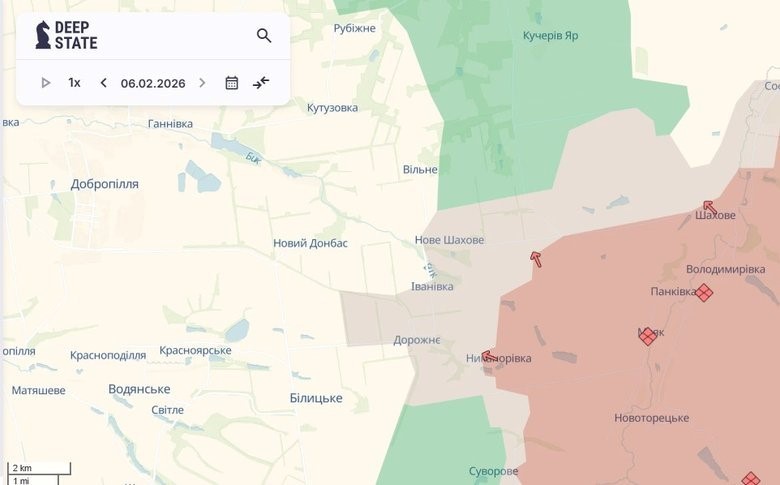Click the red diamond marker at bottom-right corner
Image resolution: width=780 pixels, height=485 pixels.
tap(750, 480)
